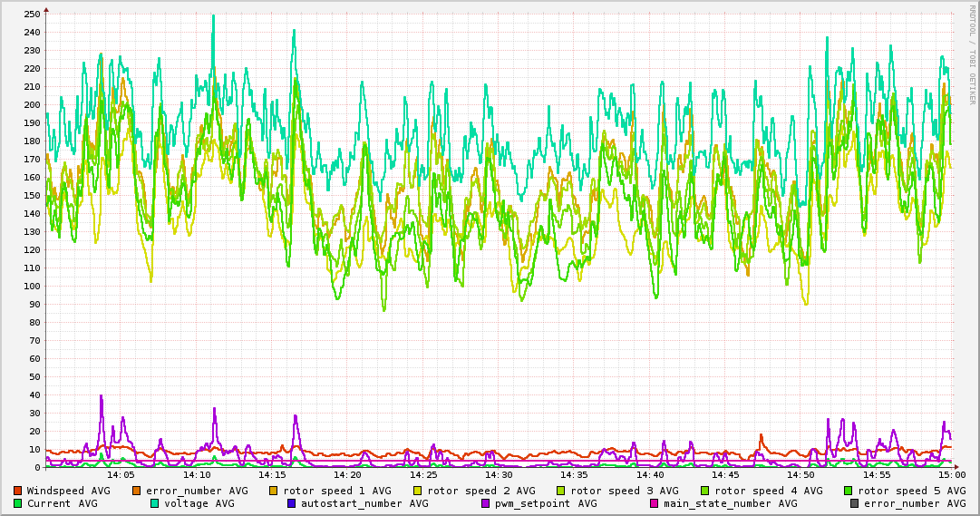Select the 14:55 time axis label
This screenshot has height=516, width=980.
877,475
